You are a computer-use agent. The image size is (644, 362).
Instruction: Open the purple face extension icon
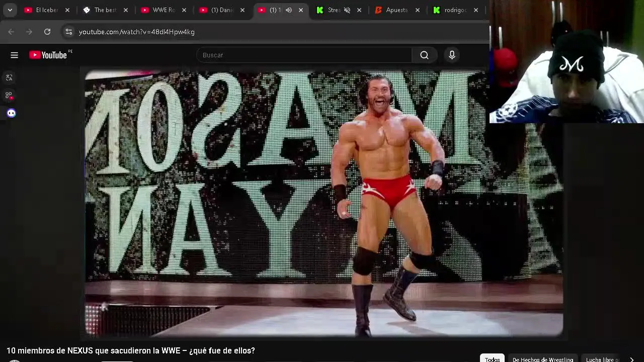point(11,113)
